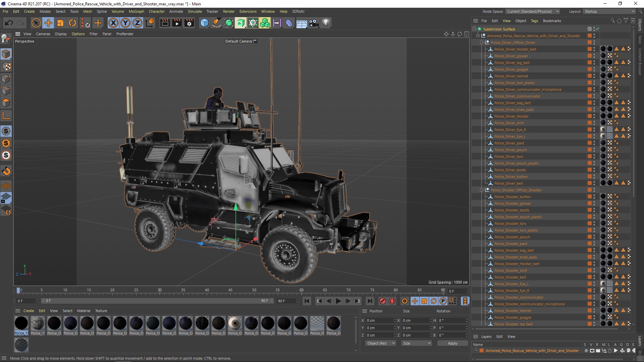The image size is (644, 362).
Task: Toggle visibility dots for Police_Driver_helmet
Action: point(594,76)
